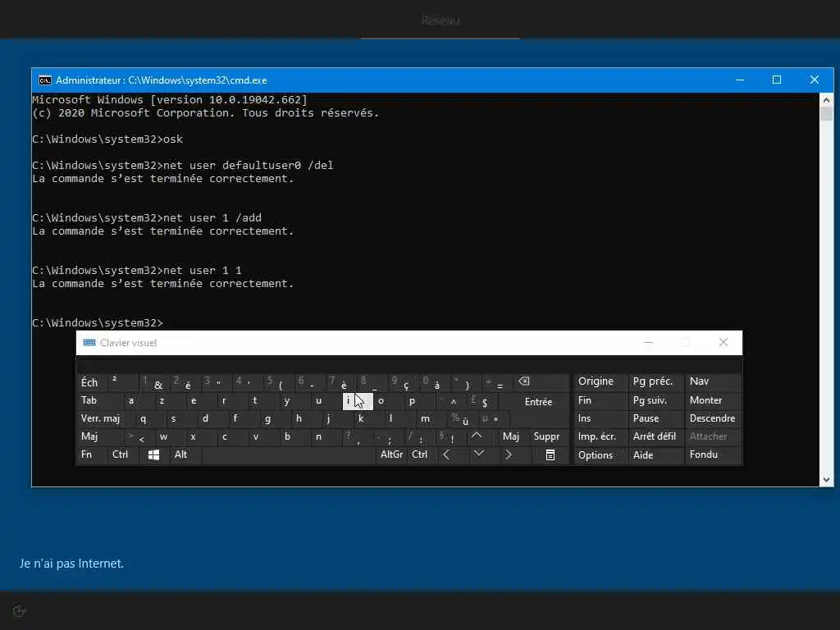Click the Descendre move down key
Screen dimensions: 840x630
(x=714, y=418)
